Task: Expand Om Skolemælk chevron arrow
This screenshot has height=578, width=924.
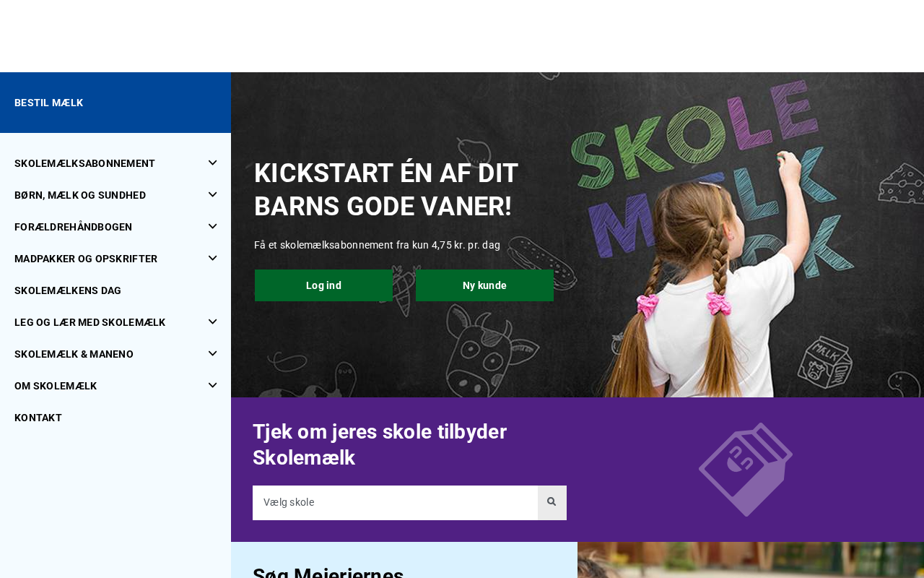Action: click(212, 386)
